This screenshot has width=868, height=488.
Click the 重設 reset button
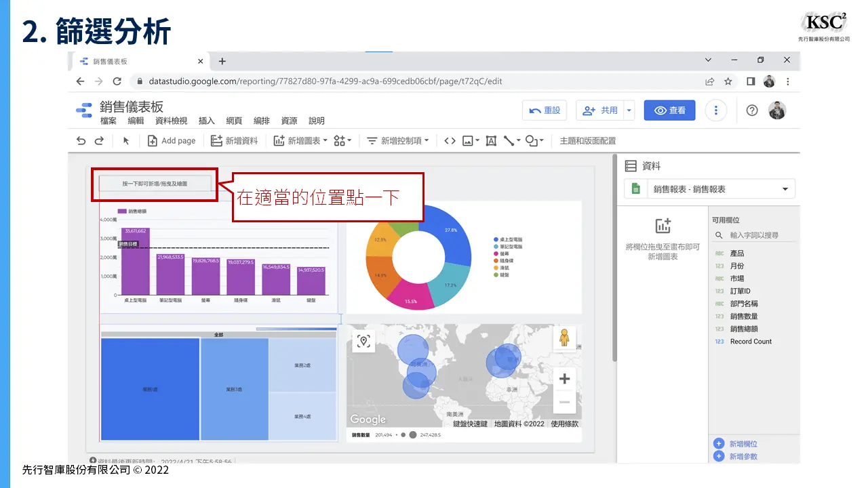(x=545, y=110)
